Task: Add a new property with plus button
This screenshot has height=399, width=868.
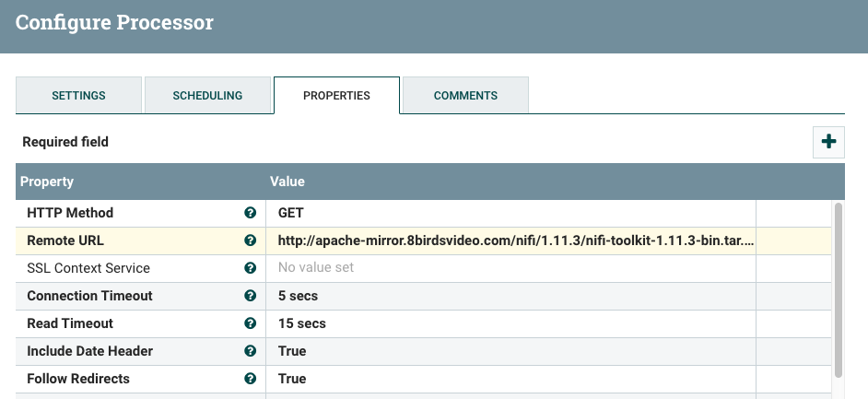Action: coord(828,142)
